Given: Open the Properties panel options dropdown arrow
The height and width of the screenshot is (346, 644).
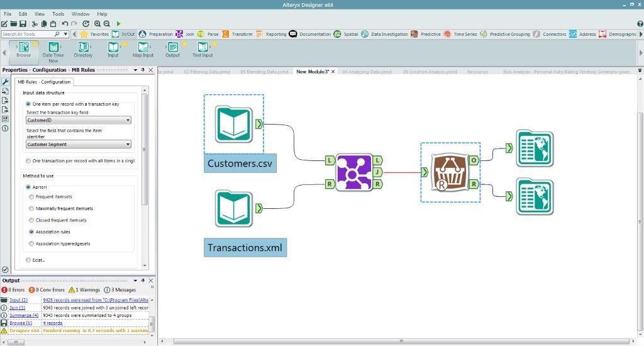Looking at the screenshot, I should coord(135,70).
